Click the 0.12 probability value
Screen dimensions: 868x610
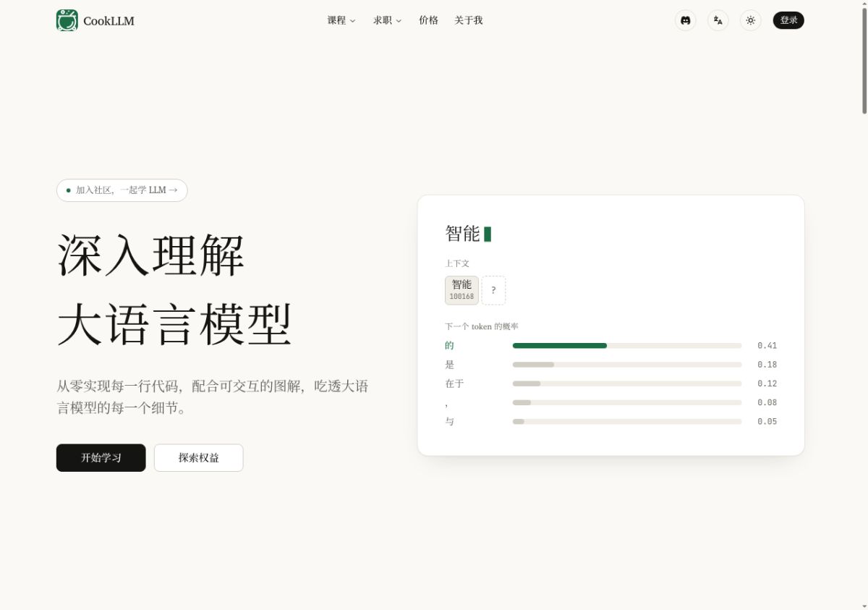pos(767,384)
